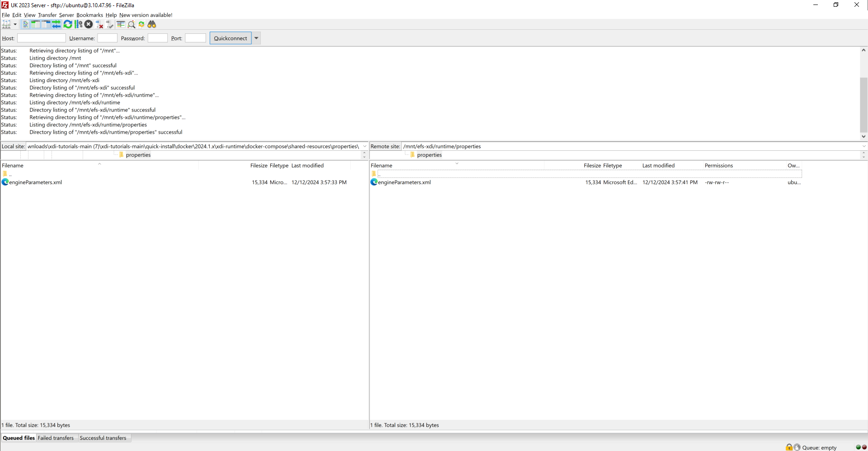Click local tree scroll down arrow
The width and height of the screenshot is (868, 451).
pos(365,157)
